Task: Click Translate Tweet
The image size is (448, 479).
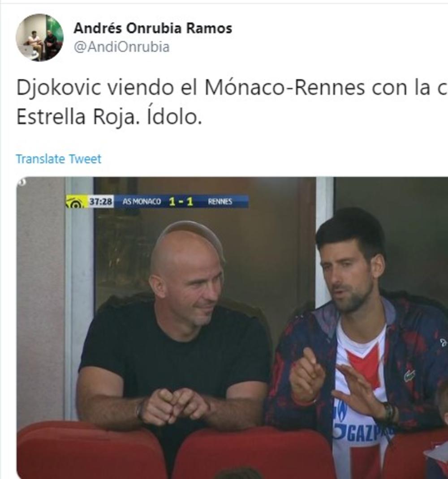Action: 58,159
